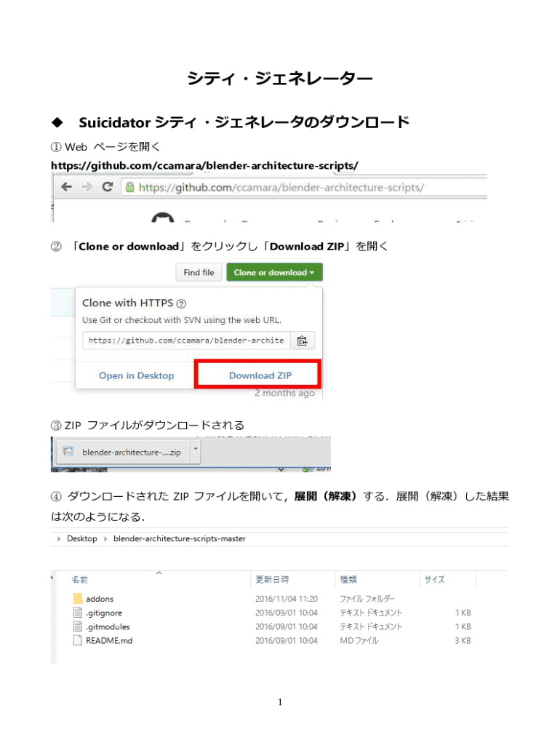560x745 pixels.
Task: Click the green padlock in address bar
Action: click(x=129, y=187)
